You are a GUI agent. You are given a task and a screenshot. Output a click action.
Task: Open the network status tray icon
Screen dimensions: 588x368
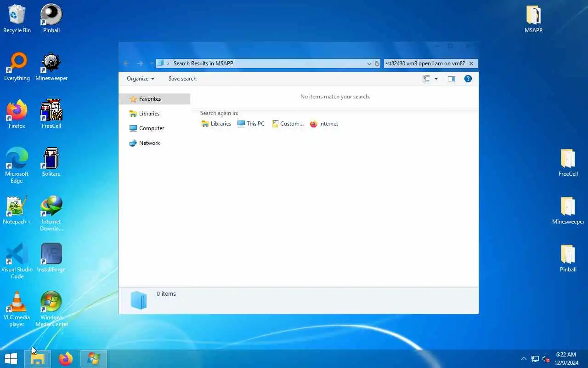535,359
